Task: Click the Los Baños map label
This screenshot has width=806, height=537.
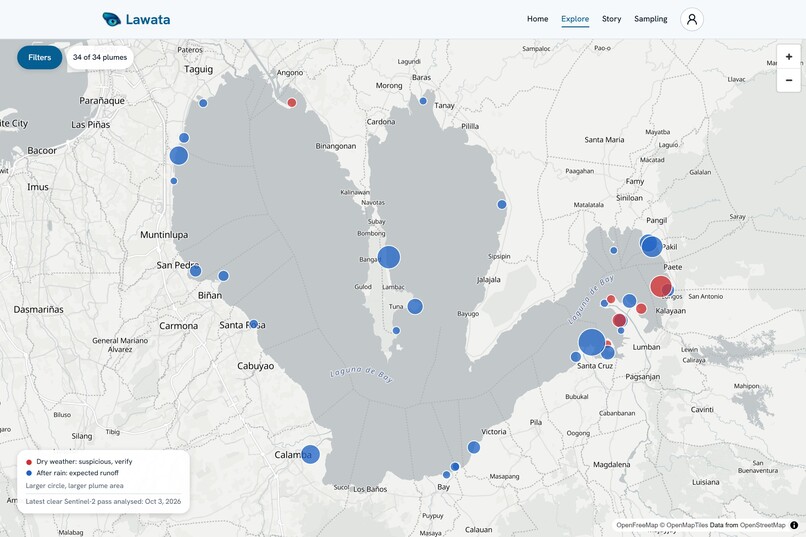Action: click(x=370, y=489)
